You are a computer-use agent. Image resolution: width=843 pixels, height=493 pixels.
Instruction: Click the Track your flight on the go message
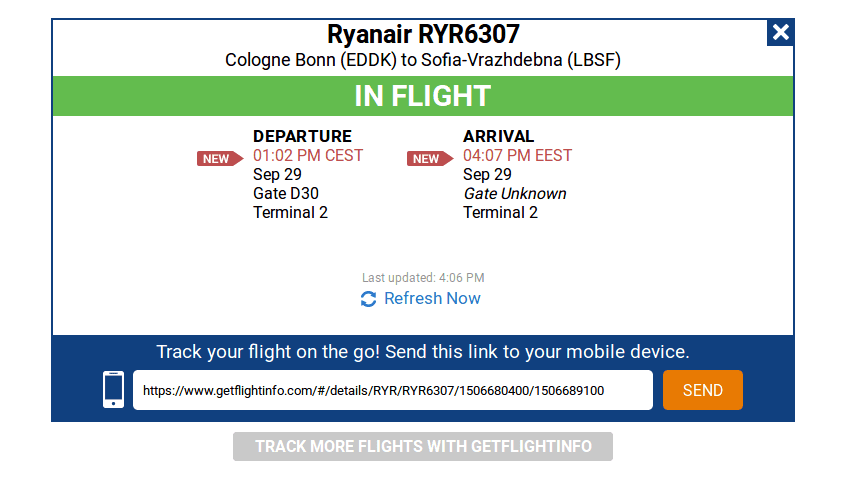(422, 352)
